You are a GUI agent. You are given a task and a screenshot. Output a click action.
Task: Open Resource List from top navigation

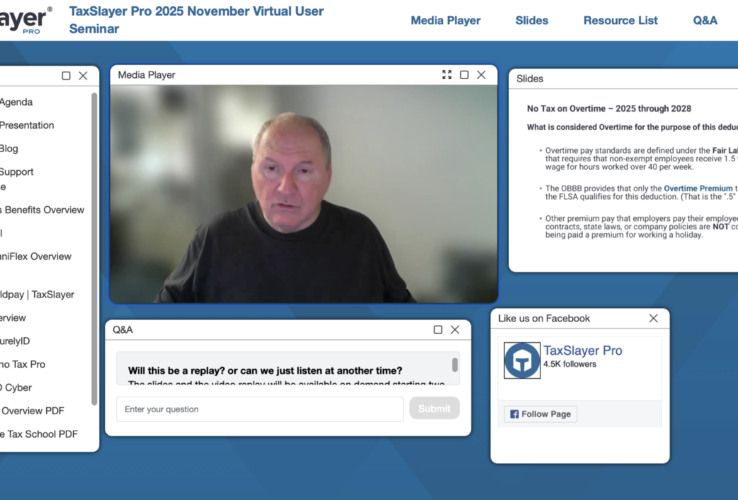620,20
